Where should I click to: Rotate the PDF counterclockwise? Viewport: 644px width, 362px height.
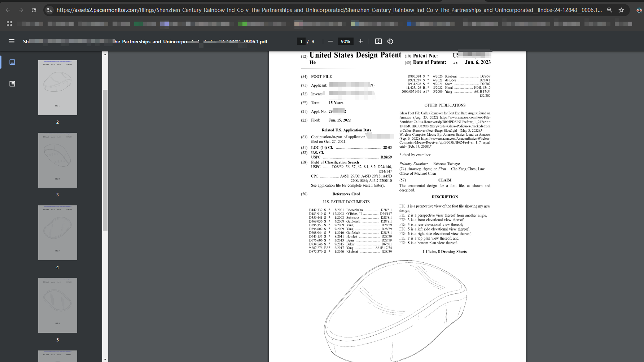[390, 41]
